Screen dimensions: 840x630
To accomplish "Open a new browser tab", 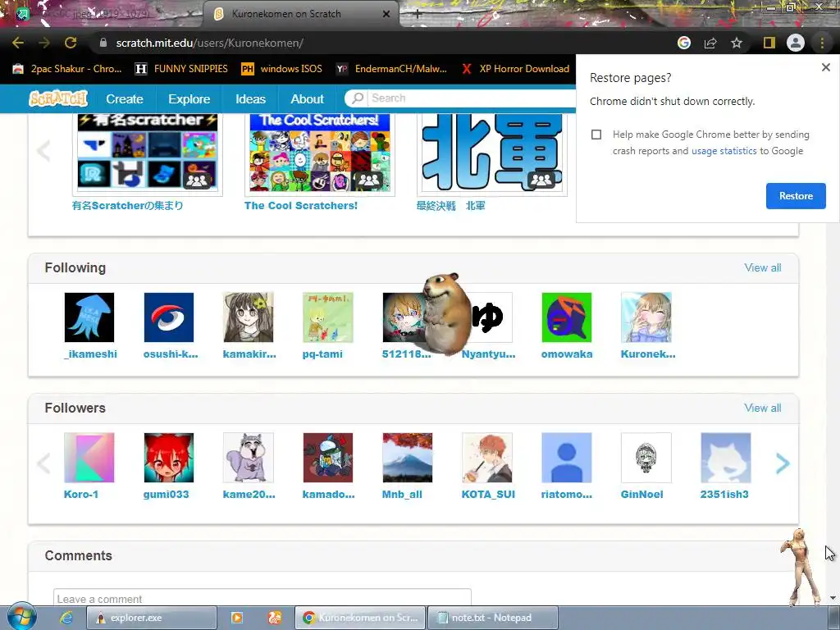I will pos(418,15).
